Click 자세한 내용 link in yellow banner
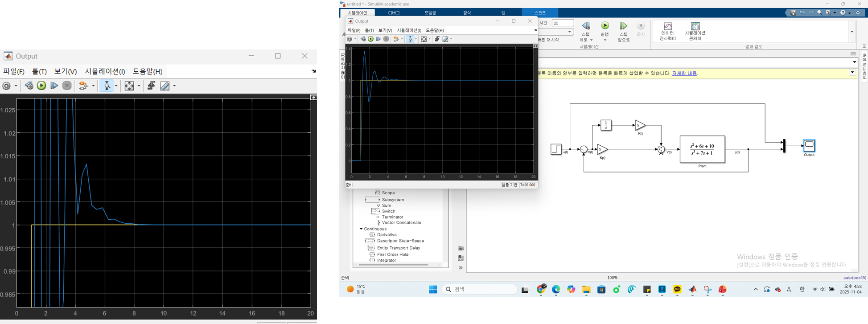 tap(684, 73)
